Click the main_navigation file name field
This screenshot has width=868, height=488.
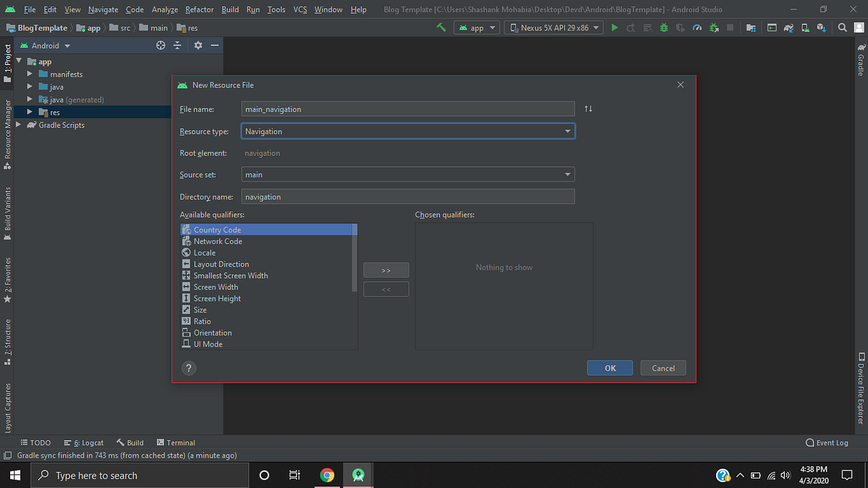click(x=407, y=108)
